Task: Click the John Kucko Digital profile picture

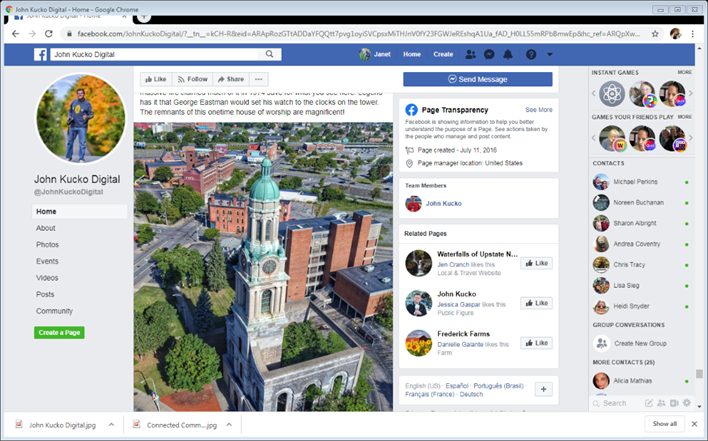Action: (81, 118)
